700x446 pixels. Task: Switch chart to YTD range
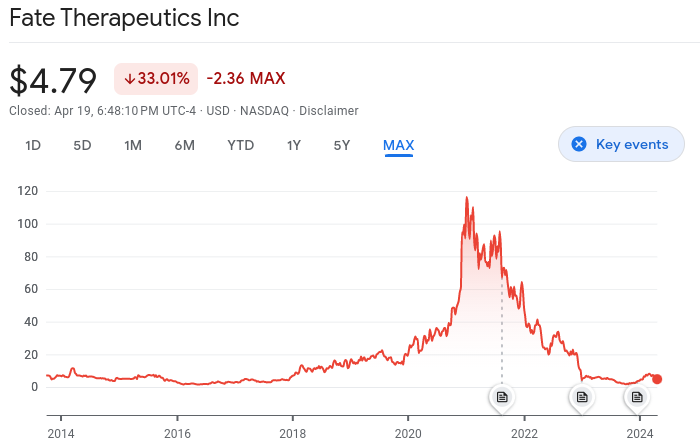click(241, 145)
